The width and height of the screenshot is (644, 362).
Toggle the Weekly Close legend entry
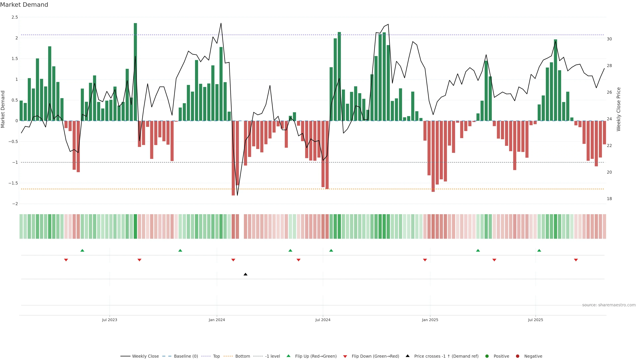click(145, 356)
